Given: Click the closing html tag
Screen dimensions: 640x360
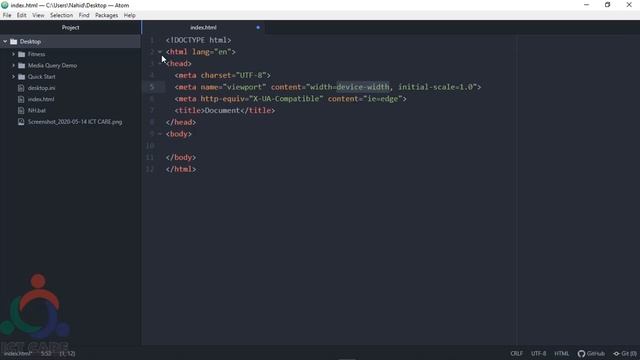Looking at the screenshot, I should point(181,169).
